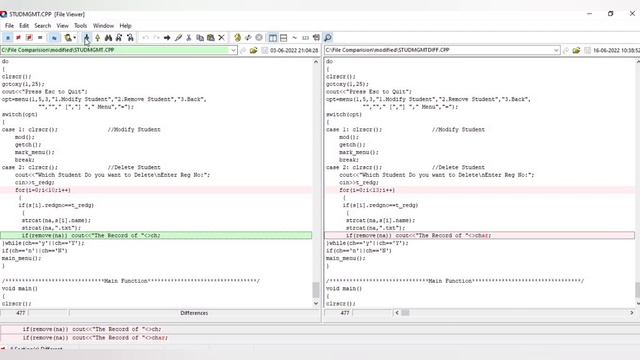The width and height of the screenshot is (640, 360).
Task: Toggle the red boxed filter button
Action: 29,38
